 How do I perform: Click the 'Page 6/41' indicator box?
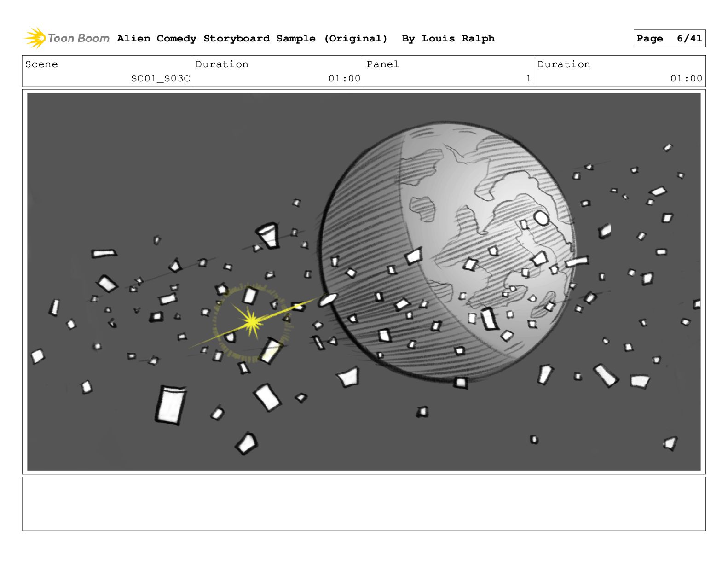(x=669, y=39)
